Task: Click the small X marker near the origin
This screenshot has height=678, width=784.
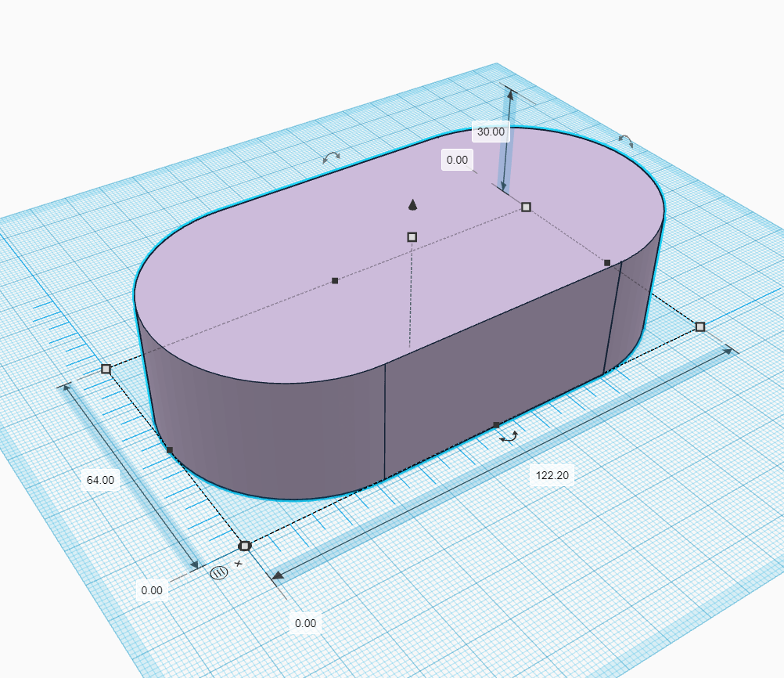Action: pos(237,563)
